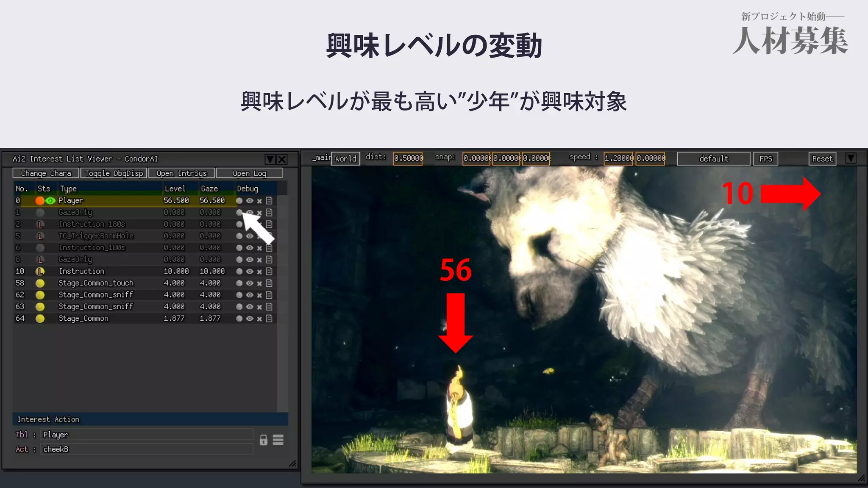Click the dist value field 0.50000
Viewport: 868px width, 488px height.
pos(408,158)
